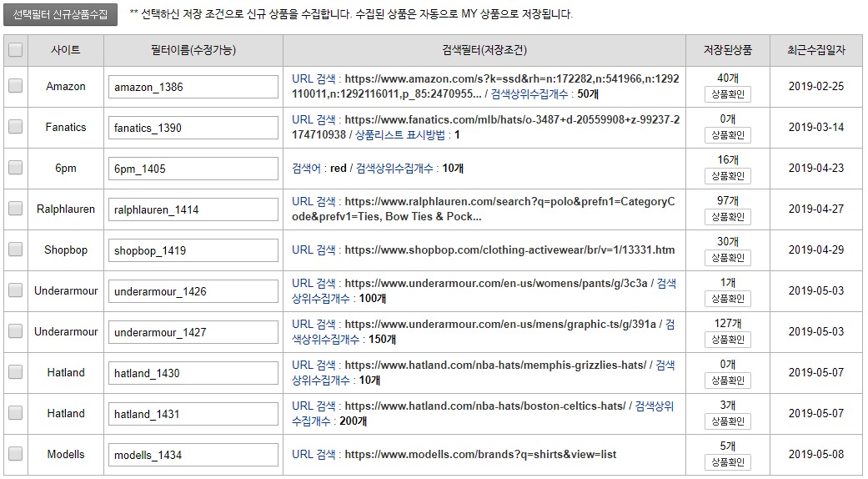868x479 pixels.
Task: Click the 최근수집일자 column header
Action: coord(816,50)
